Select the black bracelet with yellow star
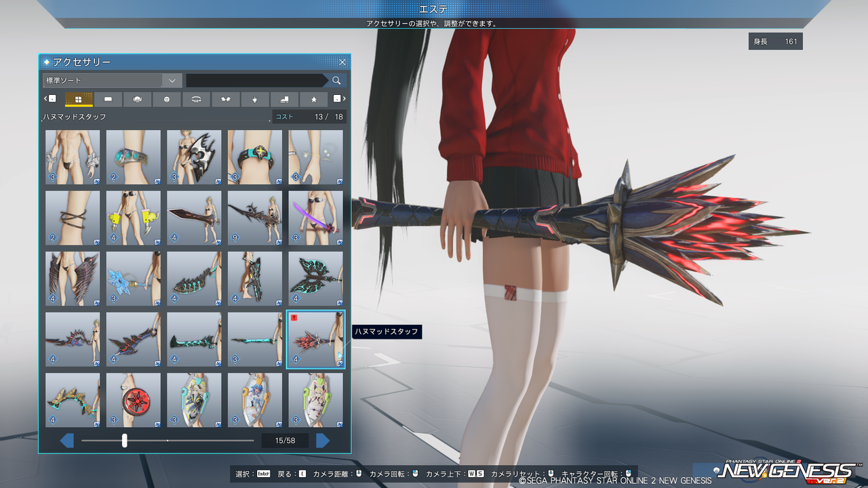 point(255,157)
